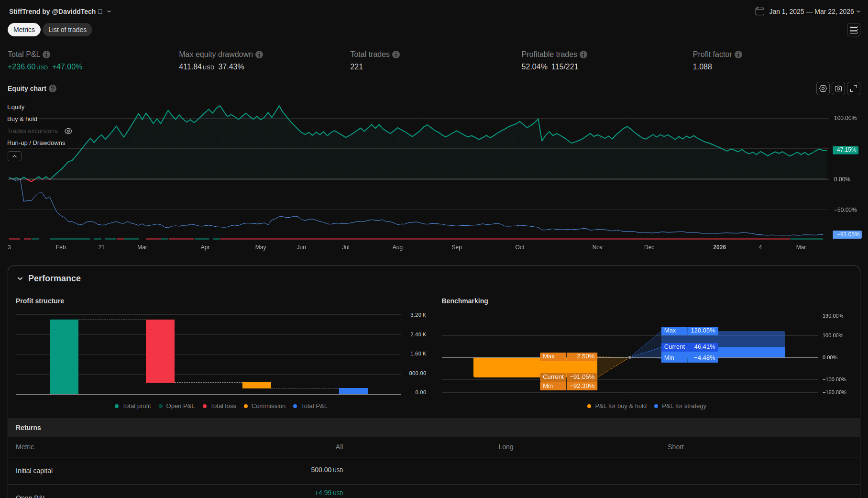The image size is (868, 498).
Task: Collapse the Performance section
Action: point(20,278)
